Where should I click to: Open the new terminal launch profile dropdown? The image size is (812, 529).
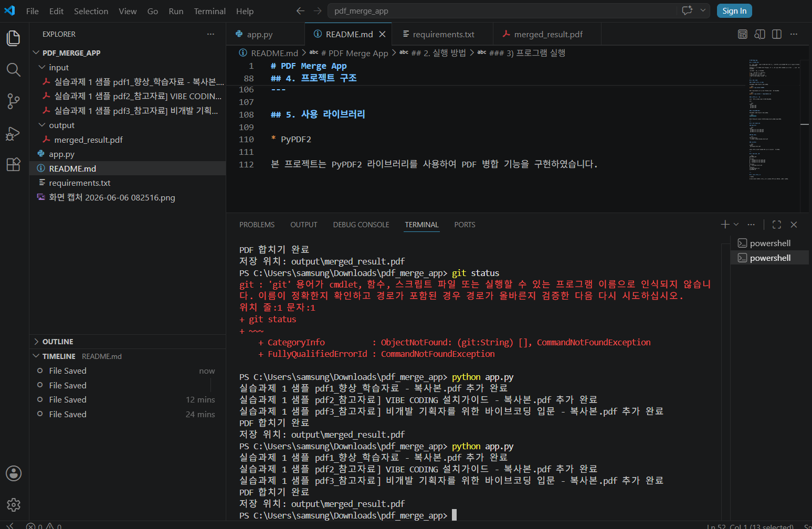736,225
